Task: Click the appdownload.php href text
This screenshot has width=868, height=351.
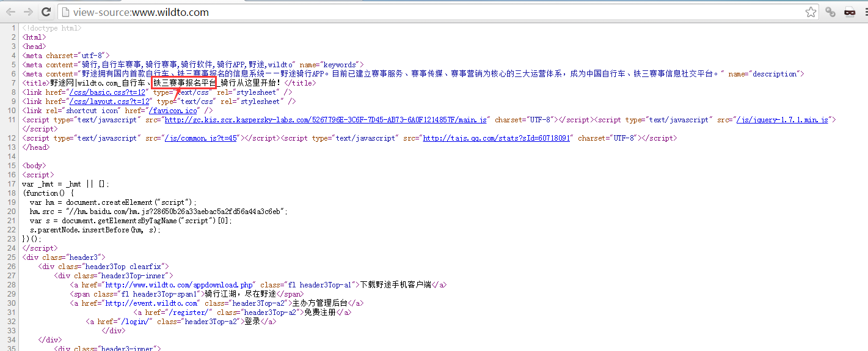Action: [180, 285]
